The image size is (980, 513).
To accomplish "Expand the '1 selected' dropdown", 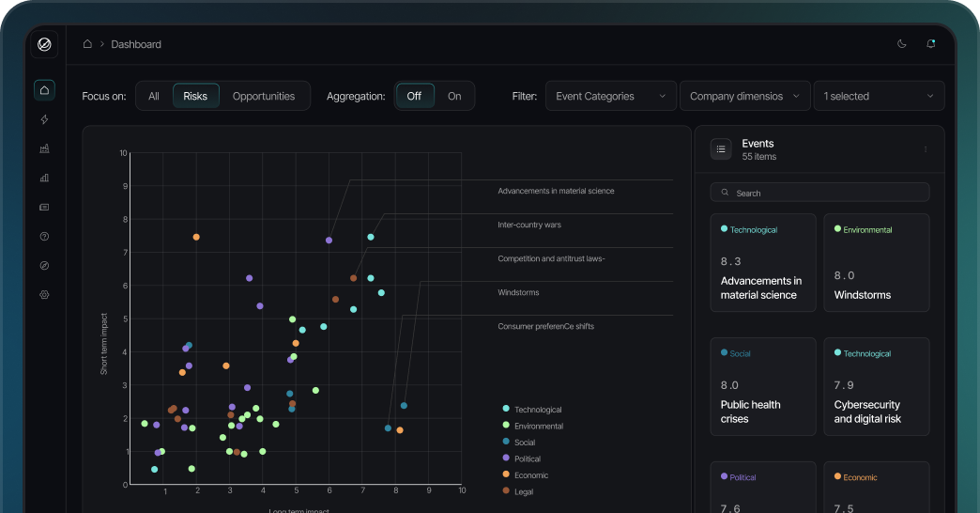I will point(878,96).
